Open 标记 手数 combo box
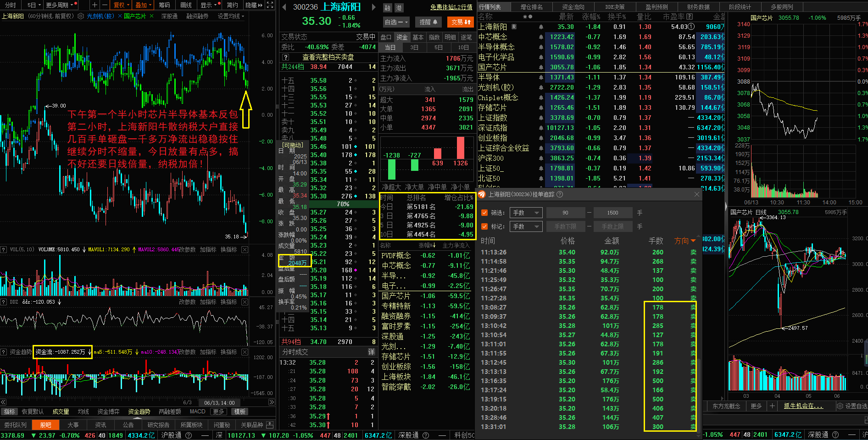 click(x=526, y=226)
